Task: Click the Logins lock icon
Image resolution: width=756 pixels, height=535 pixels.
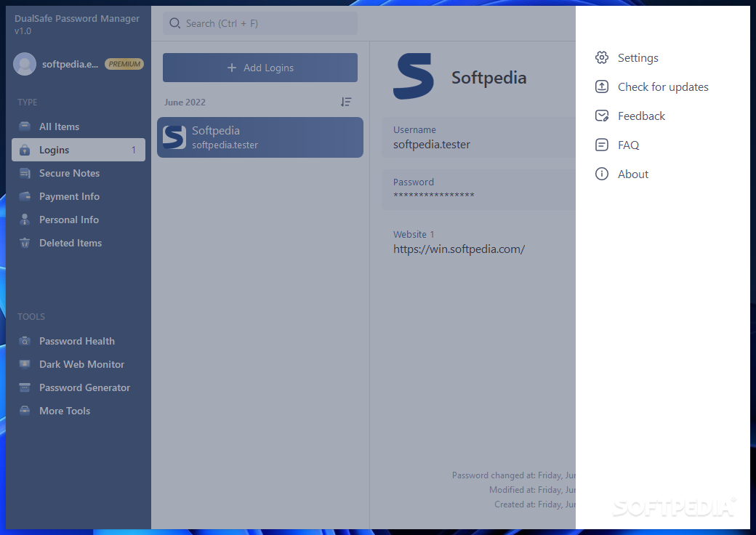Action: point(25,150)
